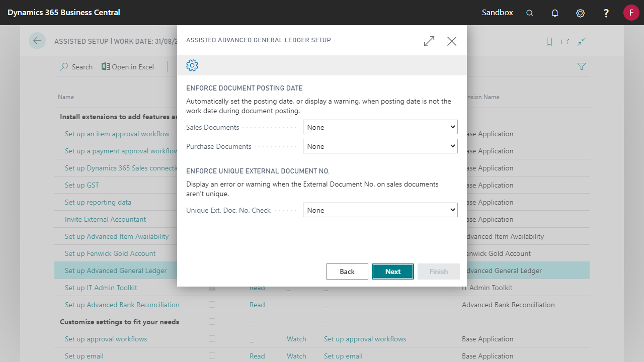Viewport: 644px width, 362px height.
Task: Sort by the Name column header
Action: click(66, 97)
